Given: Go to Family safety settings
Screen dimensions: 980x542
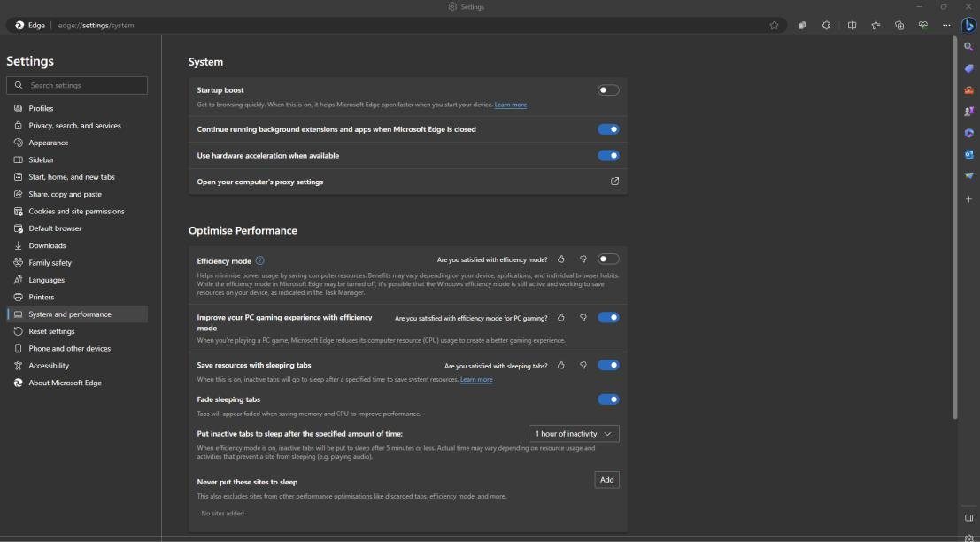Looking at the screenshot, I should 77,263.
